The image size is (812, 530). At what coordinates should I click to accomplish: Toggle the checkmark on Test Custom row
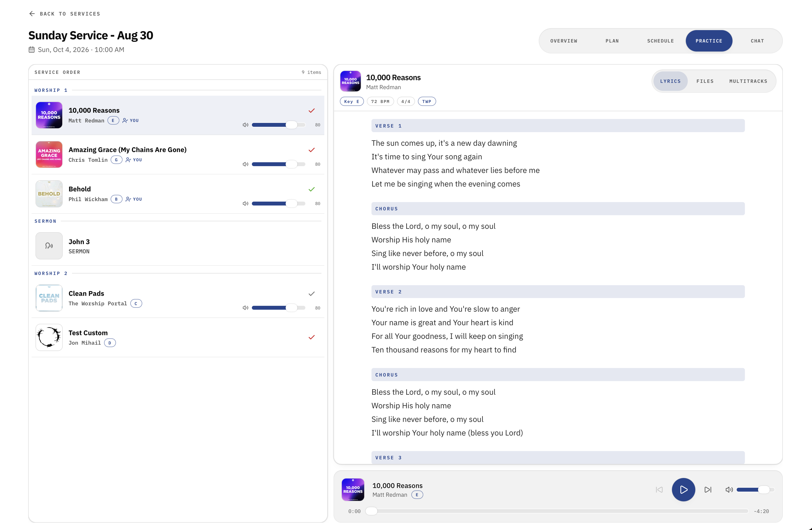point(311,337)
